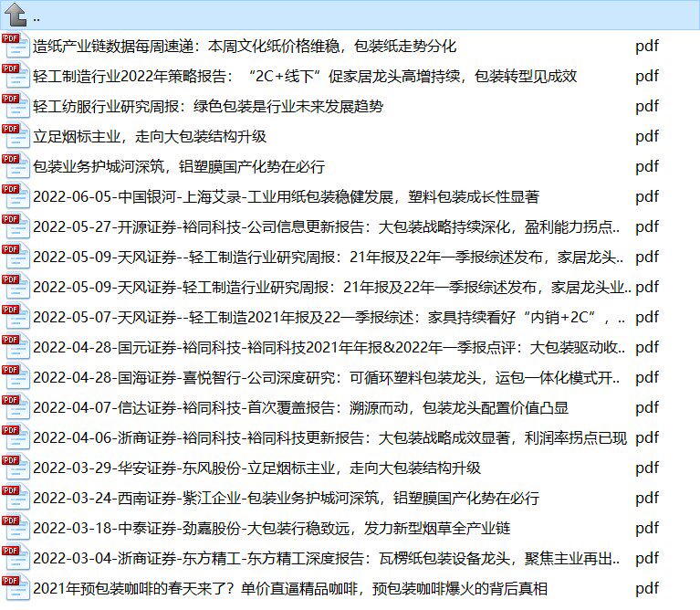Select file 2022-04-28-国海证券-喜悦智行
Screen dimensions: 700x610
coord(327,378)
